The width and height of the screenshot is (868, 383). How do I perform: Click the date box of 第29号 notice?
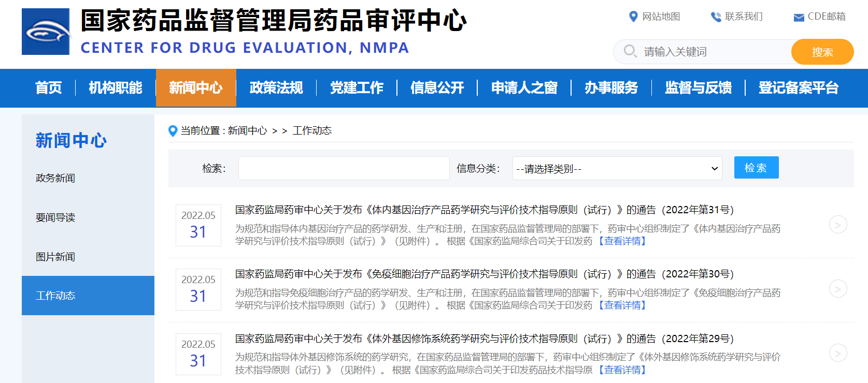click(198, 354)
